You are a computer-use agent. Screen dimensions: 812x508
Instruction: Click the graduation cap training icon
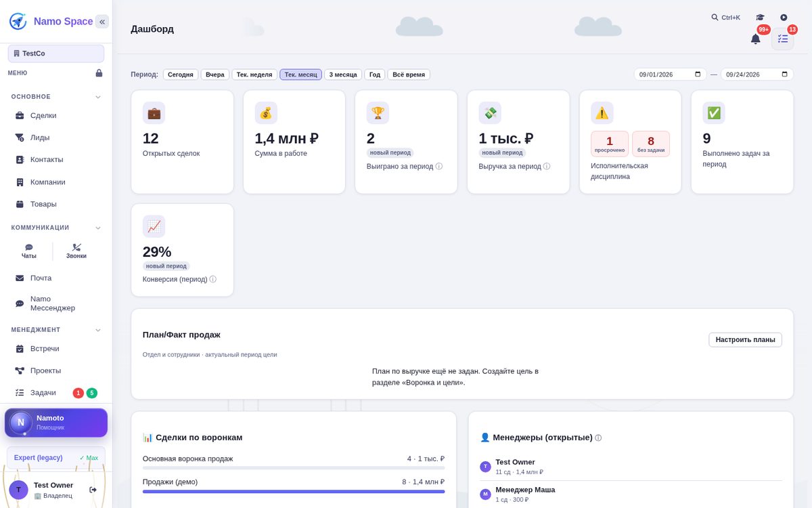click(x=760, y=18)
